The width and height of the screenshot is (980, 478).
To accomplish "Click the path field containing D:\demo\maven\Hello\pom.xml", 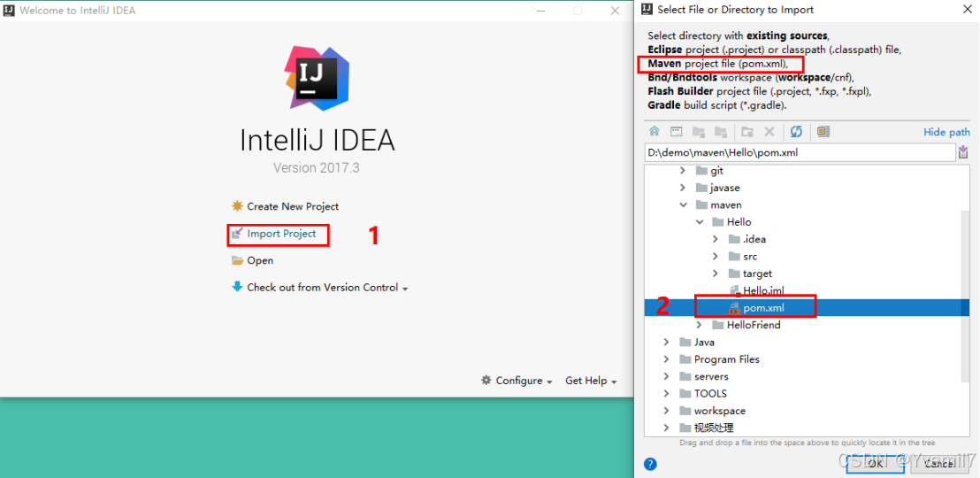I will [x=800, y=152].
